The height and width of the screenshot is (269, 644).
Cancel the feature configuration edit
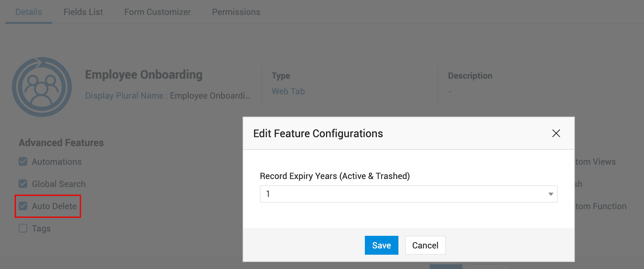pyautogui.click(x=425, y=245)
